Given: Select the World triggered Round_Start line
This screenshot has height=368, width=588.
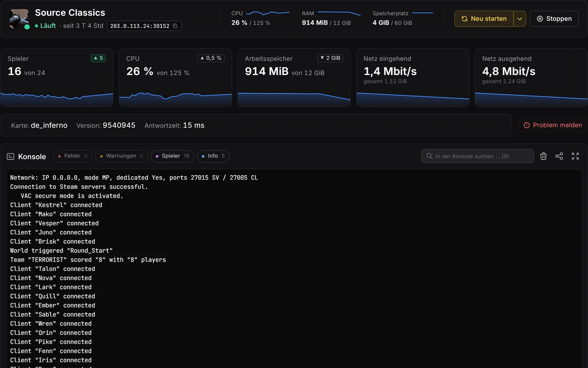Looking at the screenshot, I should pyautogui.click(x=61, y=251).
